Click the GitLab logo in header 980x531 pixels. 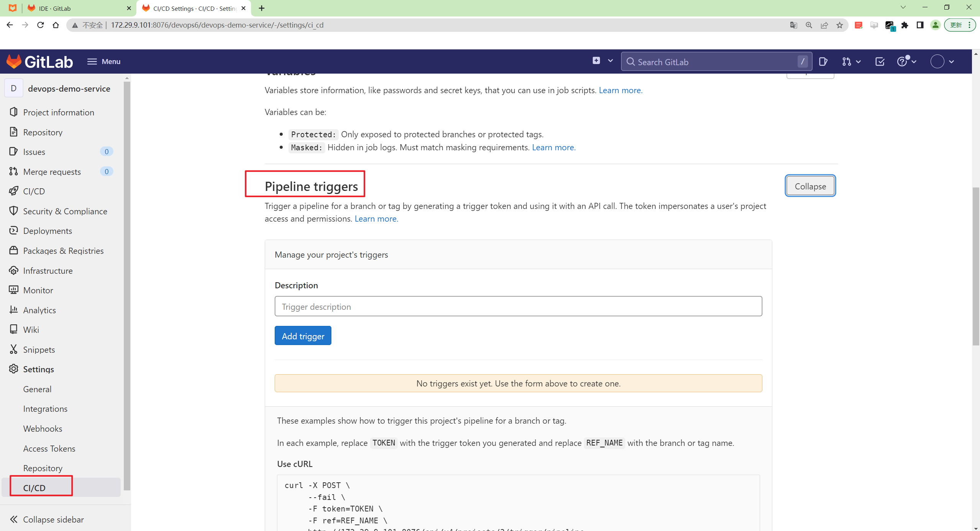[39, 61]
